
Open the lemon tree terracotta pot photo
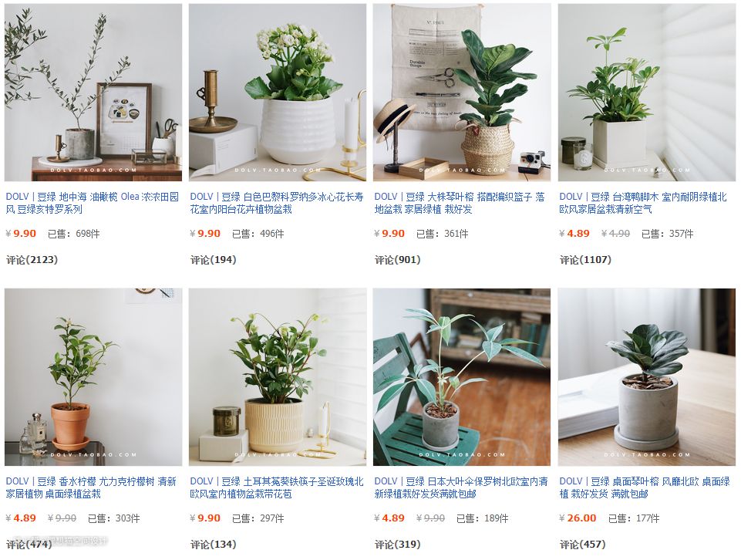pos(93,377)
